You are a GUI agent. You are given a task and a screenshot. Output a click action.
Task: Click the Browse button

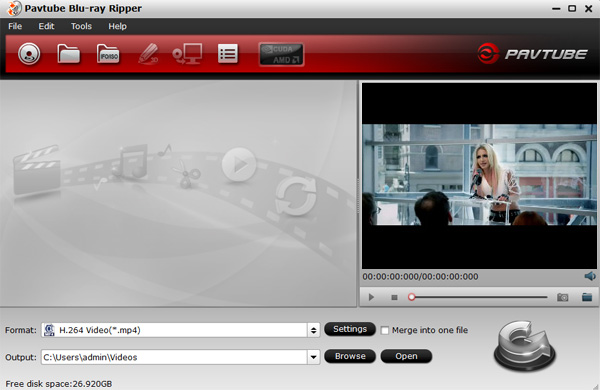tap(350, 356)
